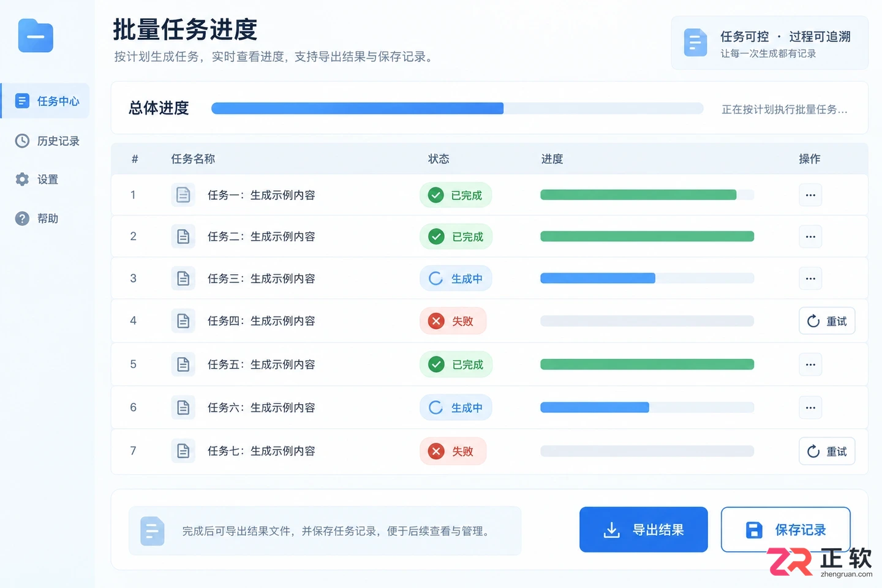Click the status text 正在按计划执行批量任务…
Viewport: 882px width, 588px height.
point(785,110)
